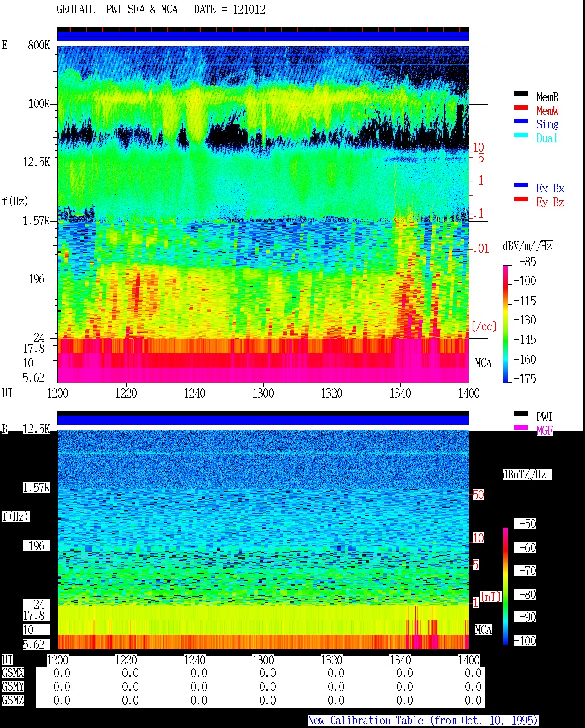Click the f(Hz) label of the E panel
585x728 pixels.
[15, 201]
